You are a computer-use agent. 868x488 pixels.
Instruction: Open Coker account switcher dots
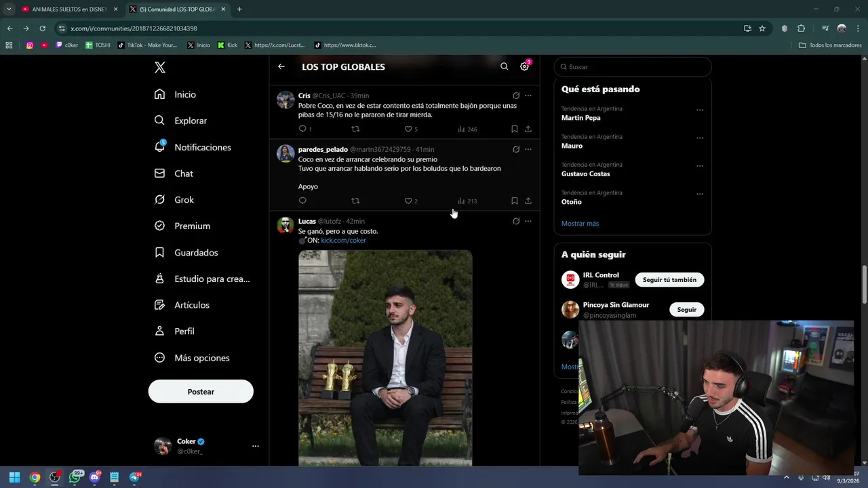[256, 446]
